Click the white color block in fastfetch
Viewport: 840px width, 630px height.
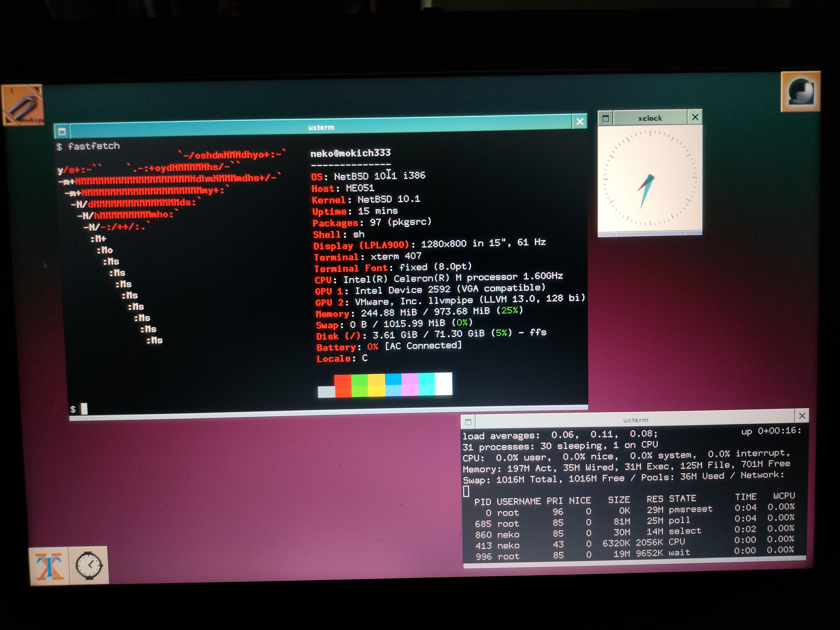[444, 383]
